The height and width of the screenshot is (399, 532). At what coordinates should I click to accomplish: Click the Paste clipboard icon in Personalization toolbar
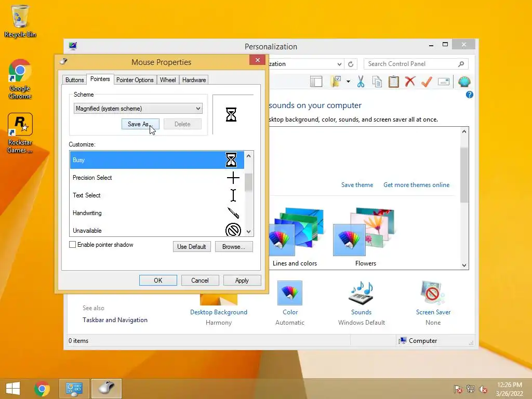[x=394, y=82]
